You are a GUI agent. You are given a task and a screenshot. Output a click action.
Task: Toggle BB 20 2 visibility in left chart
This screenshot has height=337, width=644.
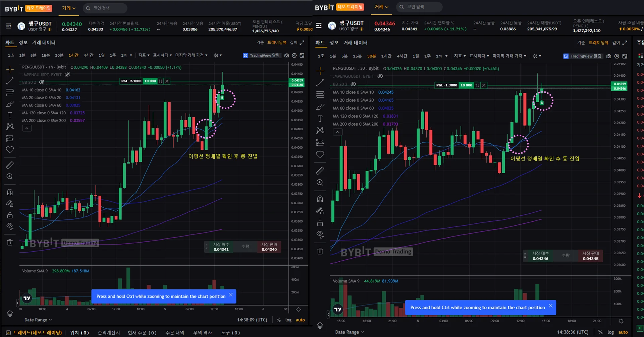(42, 82)
